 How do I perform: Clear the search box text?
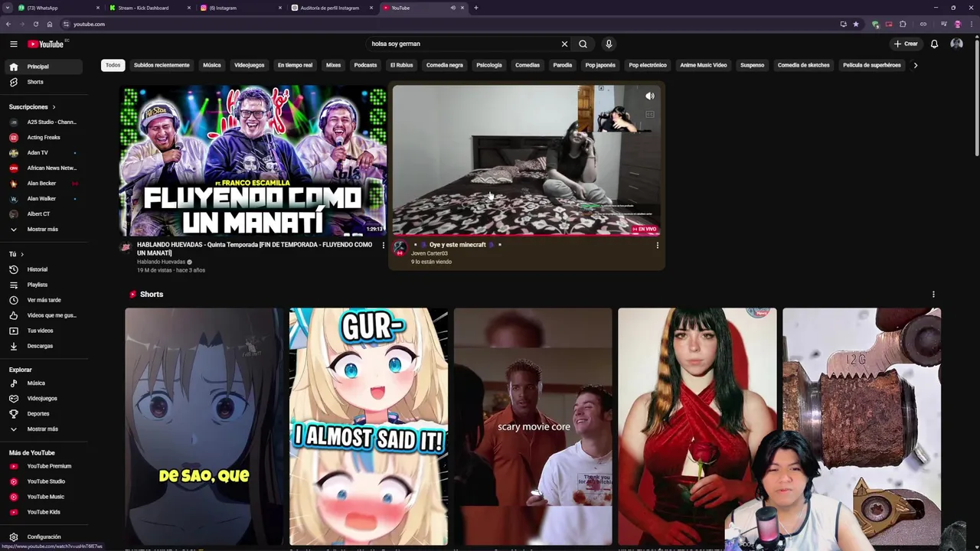tap(564, 44)
